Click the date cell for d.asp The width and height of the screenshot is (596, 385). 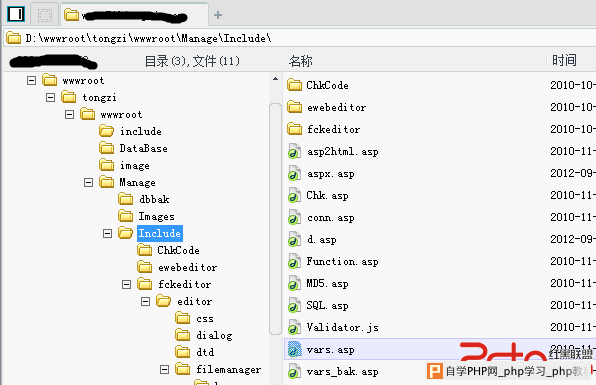point(572,239)
